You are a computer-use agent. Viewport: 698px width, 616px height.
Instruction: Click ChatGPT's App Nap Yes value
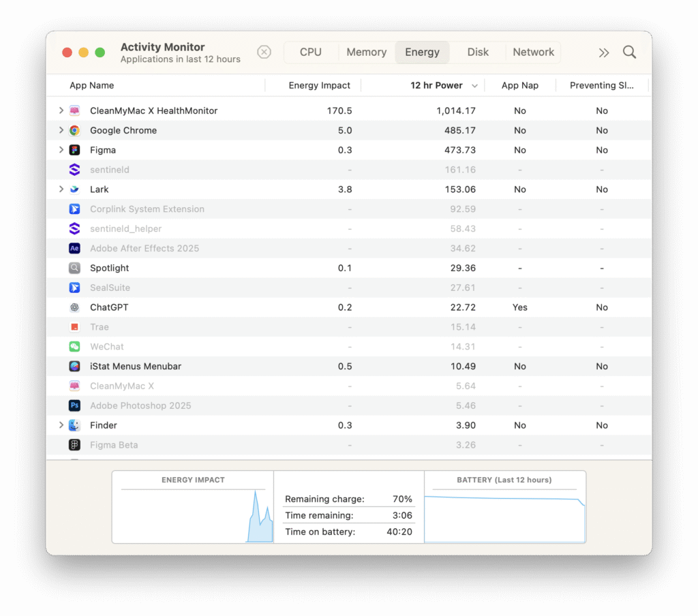[520, 307]
